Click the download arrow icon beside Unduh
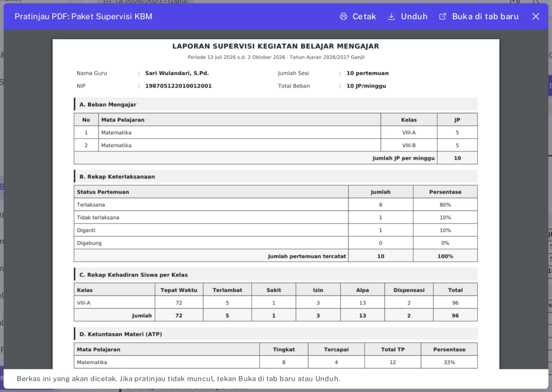The height and width of the screenshot is (392, 552). [392, 17]
